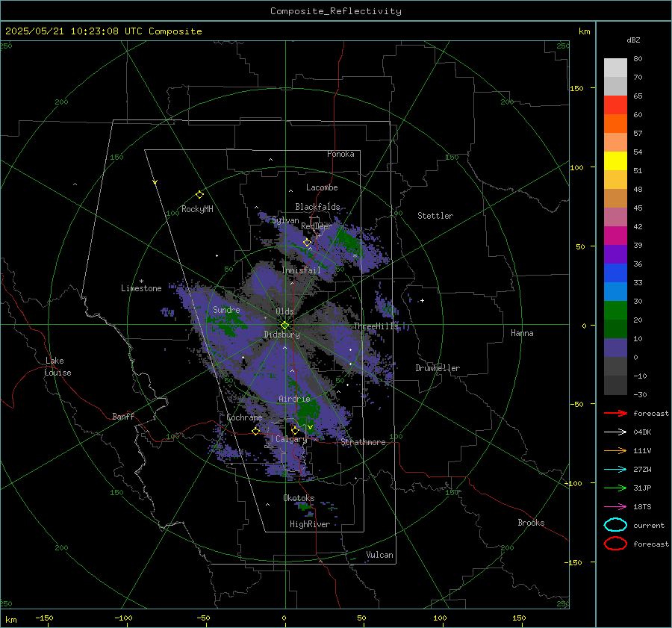Pick the bright yellow 51–54 dBZ swatch
672x628 pixels.
[615, 161]
